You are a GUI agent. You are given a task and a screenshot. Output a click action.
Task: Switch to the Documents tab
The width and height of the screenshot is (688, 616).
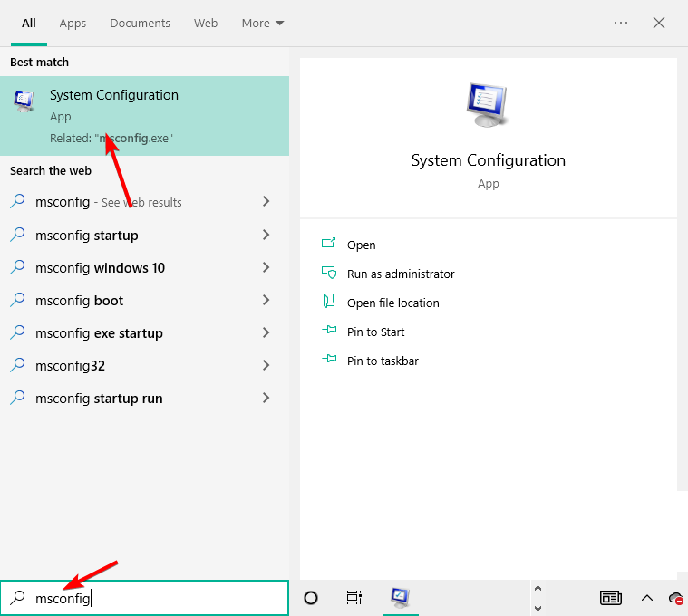tap(140, 24)
